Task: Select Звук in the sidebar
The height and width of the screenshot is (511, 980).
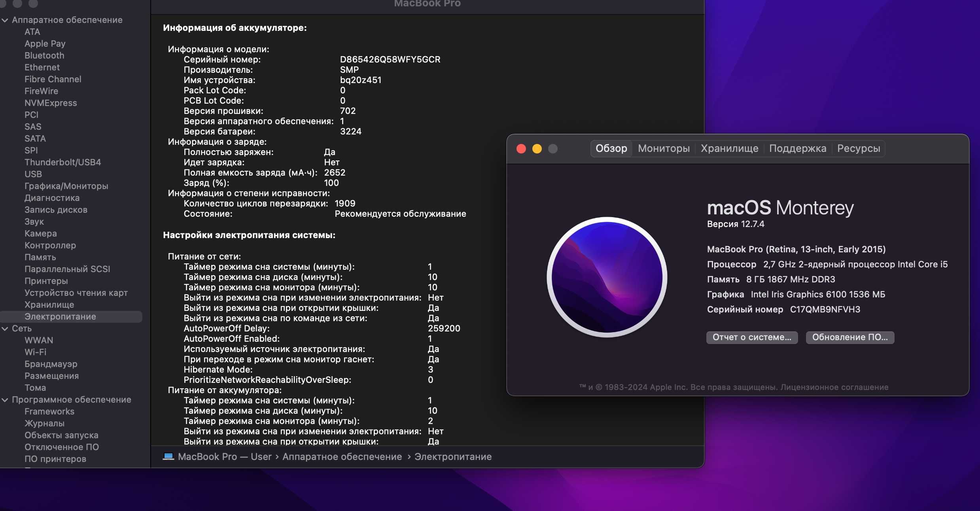Action: pos(34,222)
